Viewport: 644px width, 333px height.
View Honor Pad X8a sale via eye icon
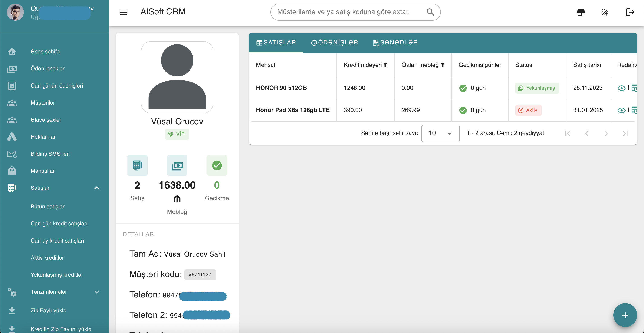tap(621, 110)
